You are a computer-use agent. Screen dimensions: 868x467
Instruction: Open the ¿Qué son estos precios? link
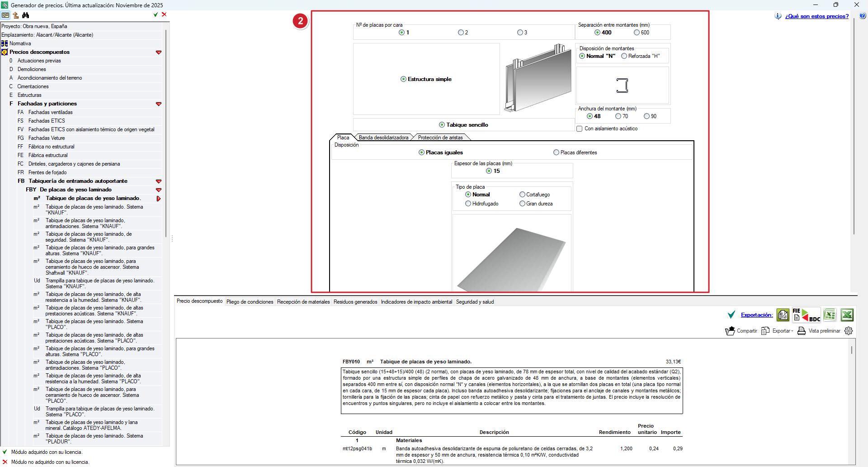(816, 16)
